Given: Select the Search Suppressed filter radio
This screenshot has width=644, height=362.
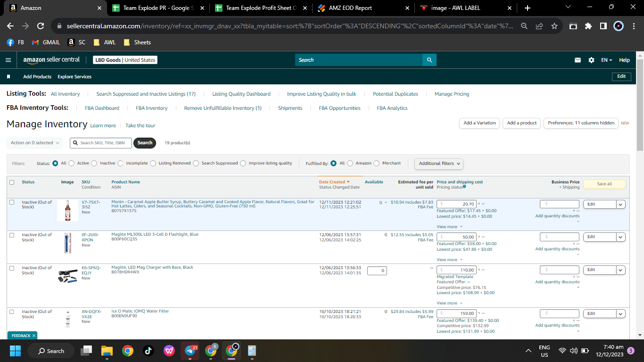Looking at the screenshot, I should [196, 163].
